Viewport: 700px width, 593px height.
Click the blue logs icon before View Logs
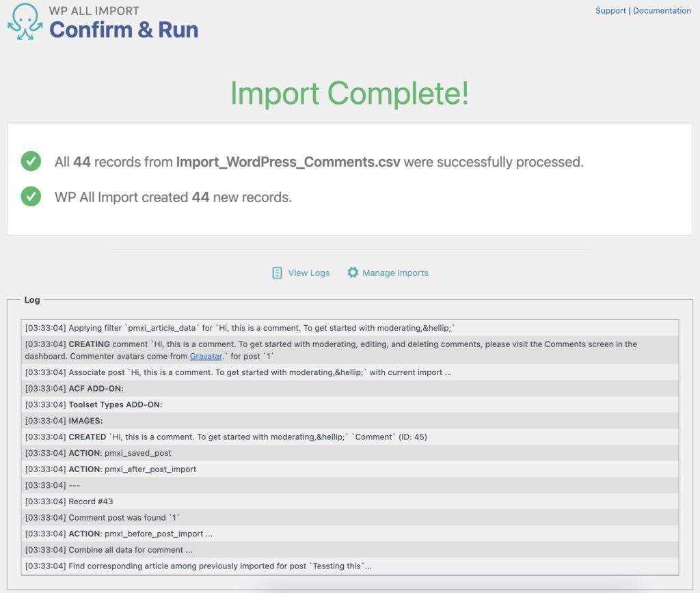(x=276, y=272)
